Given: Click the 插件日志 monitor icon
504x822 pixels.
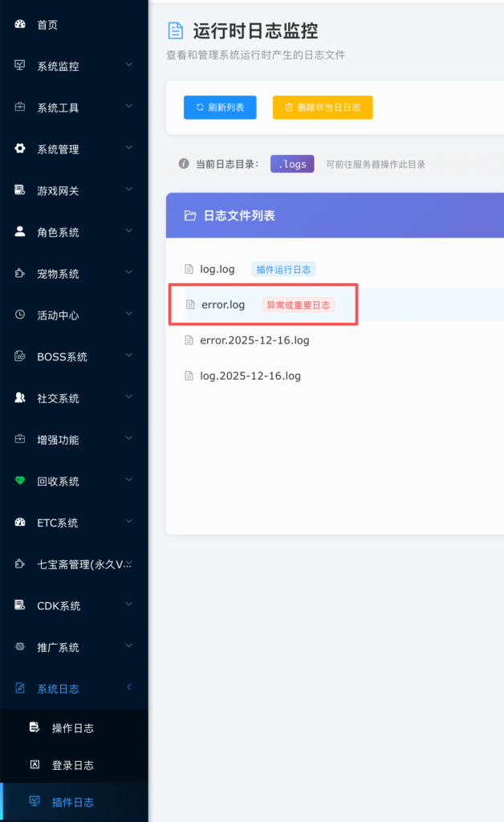Looking at the screenshot, I should click(x=35, y=801).
